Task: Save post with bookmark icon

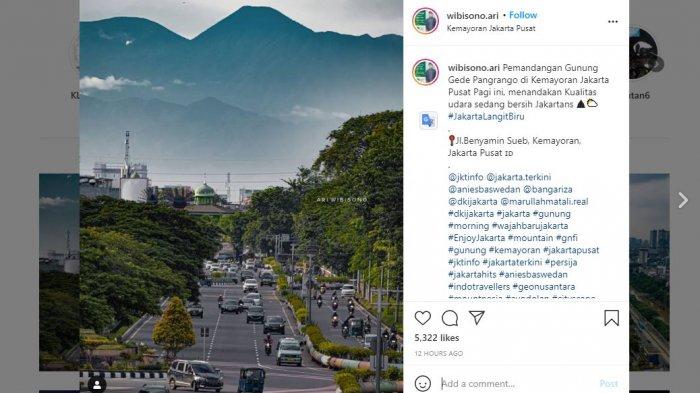Action: (x=611, y=318)
